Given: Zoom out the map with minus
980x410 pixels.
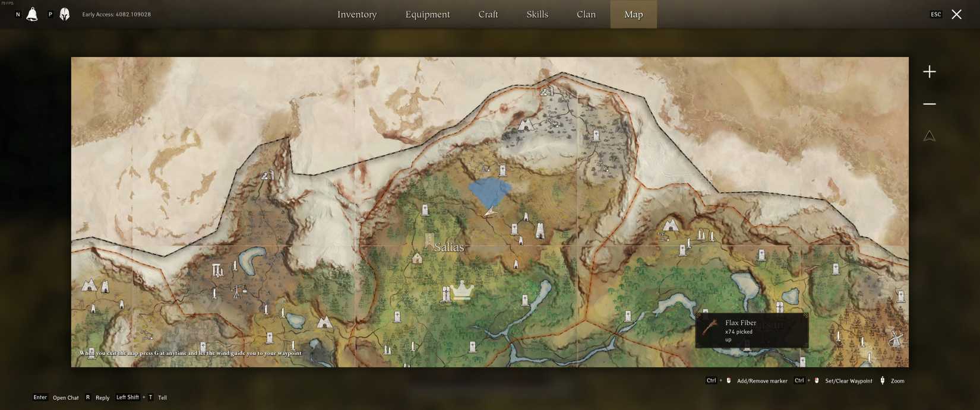Looking at the screenshot, I should tap(929, 104).
